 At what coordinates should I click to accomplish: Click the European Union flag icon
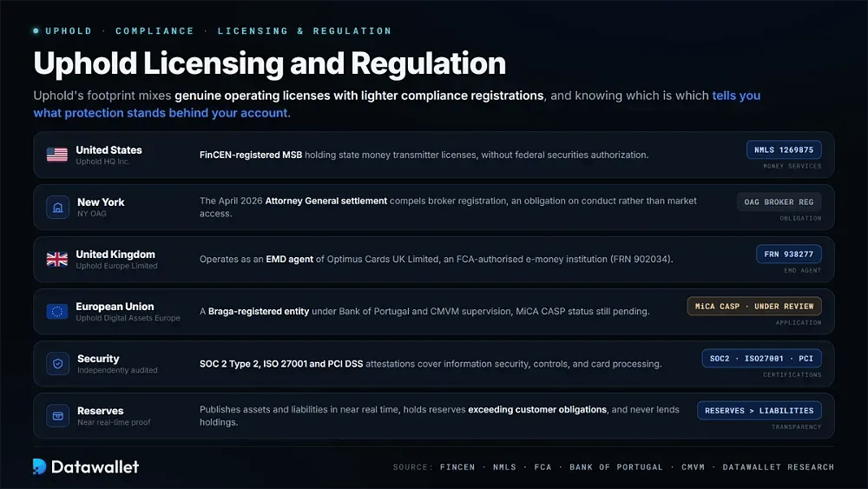(57, 311)
